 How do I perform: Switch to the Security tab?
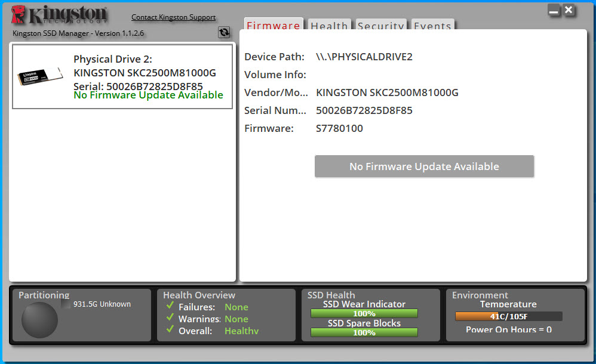point(381,24)
